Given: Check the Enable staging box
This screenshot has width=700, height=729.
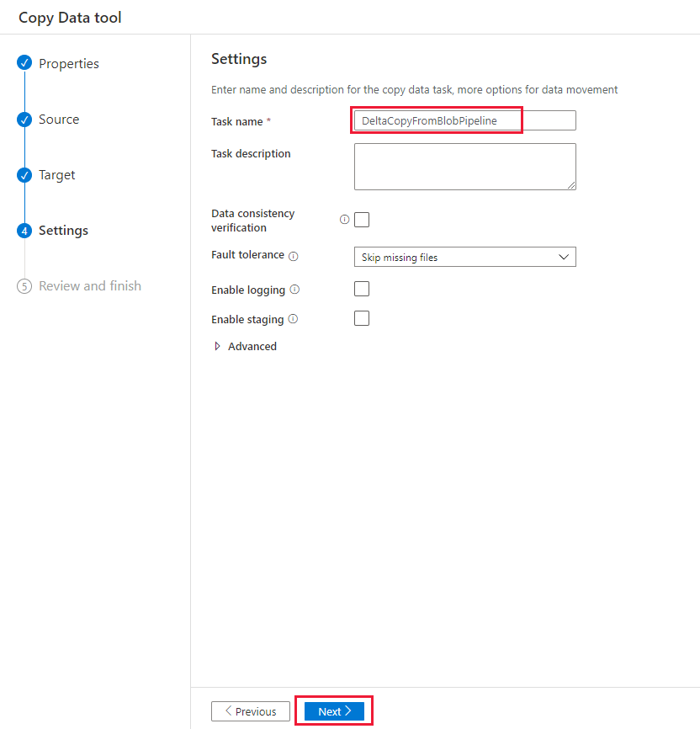Looking at the screenshot, I should pyautogui.click(x=361, y=318).
